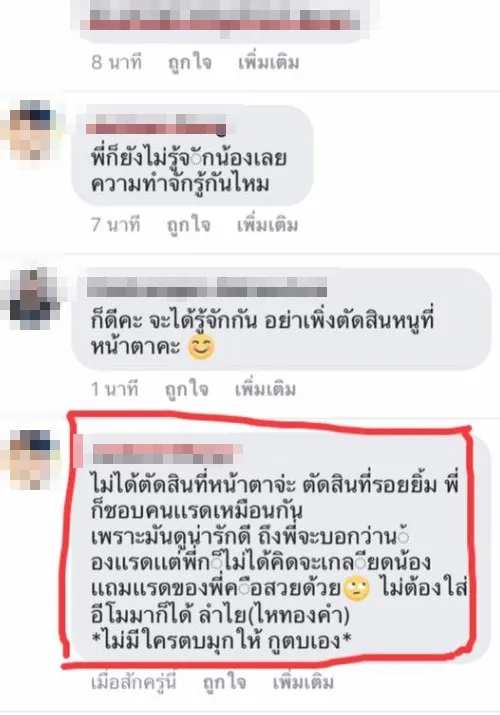Click the 1 นาที timestamp
This screenshot has width=500, height=715.
pos(114,389)
